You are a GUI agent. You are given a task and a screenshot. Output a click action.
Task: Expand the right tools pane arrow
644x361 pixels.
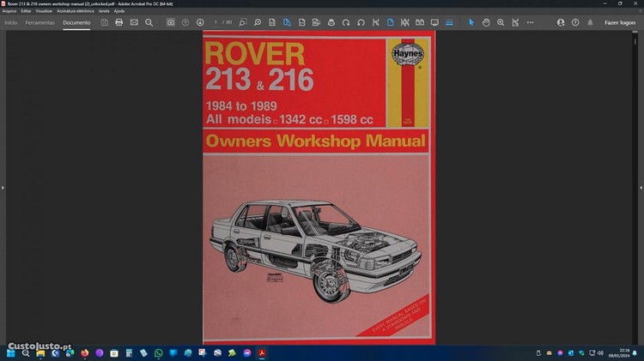[x=641, y=187]
